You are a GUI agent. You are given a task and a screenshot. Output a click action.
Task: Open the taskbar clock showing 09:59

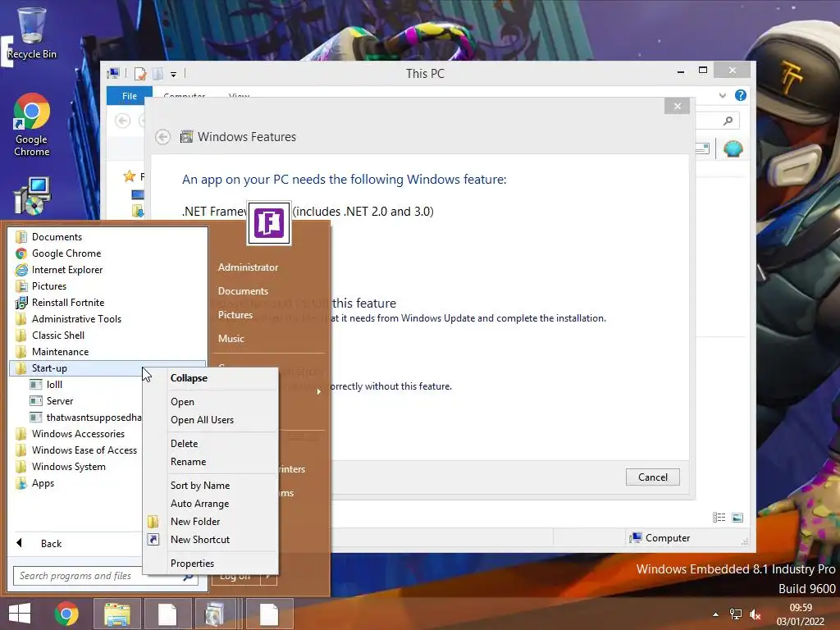pyautogui.click(x=801, y=614)
